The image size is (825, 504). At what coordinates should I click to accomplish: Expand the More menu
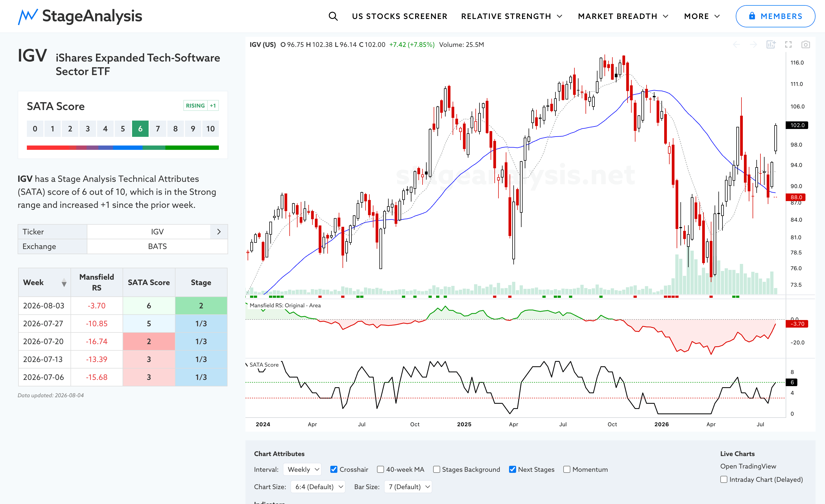tap(702, 16)
